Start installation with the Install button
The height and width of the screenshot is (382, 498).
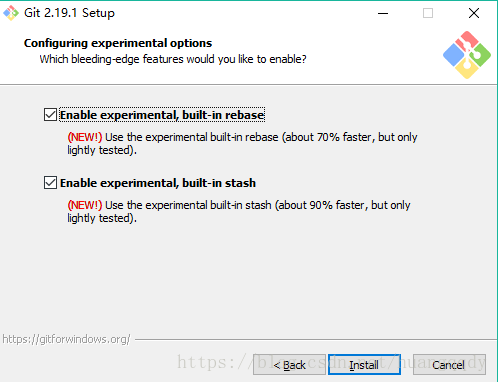[364, 365]
